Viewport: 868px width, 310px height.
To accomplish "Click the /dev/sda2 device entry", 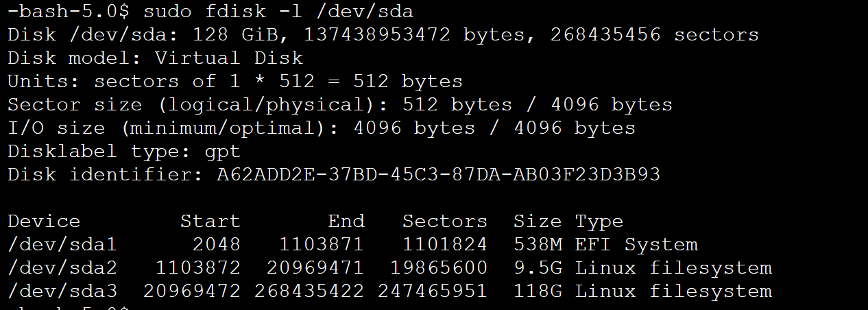I will [x=62, y=267].
